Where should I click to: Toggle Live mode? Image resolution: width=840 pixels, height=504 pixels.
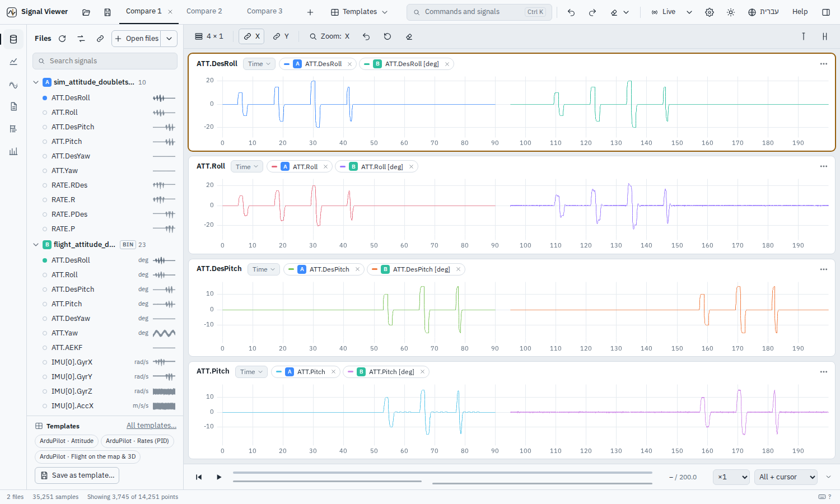(x=664, y=12)
